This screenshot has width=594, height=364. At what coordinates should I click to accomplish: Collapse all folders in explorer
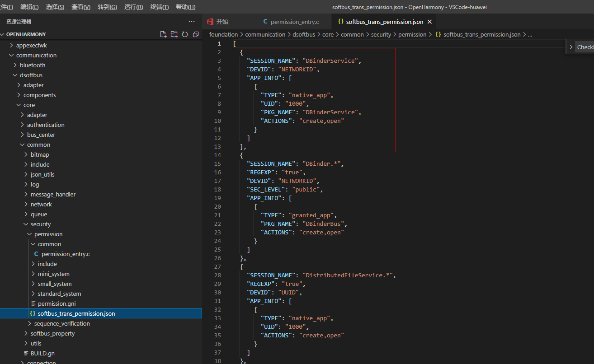tap(195, 34)
